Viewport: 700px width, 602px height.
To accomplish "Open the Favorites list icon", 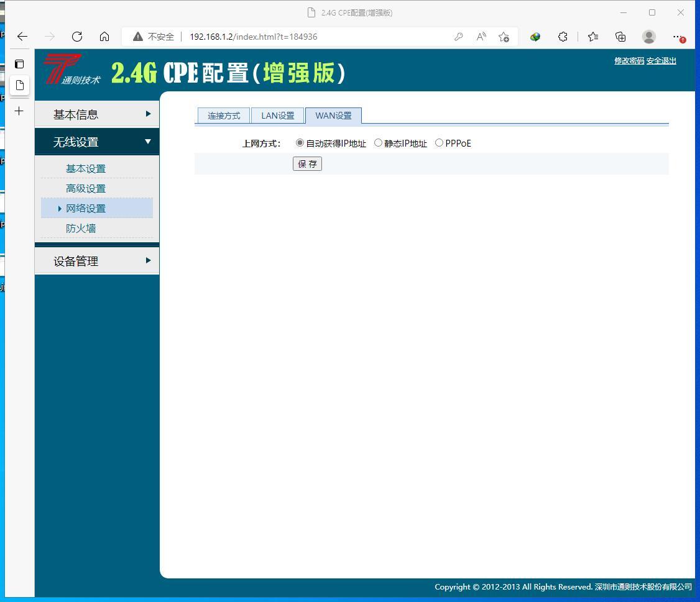I will coord(593,37).
